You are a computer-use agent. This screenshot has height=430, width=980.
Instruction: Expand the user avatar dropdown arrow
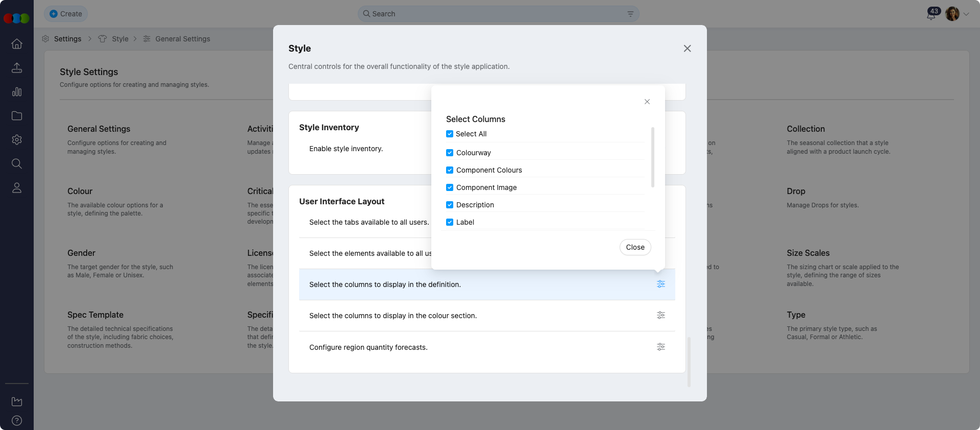966,14
